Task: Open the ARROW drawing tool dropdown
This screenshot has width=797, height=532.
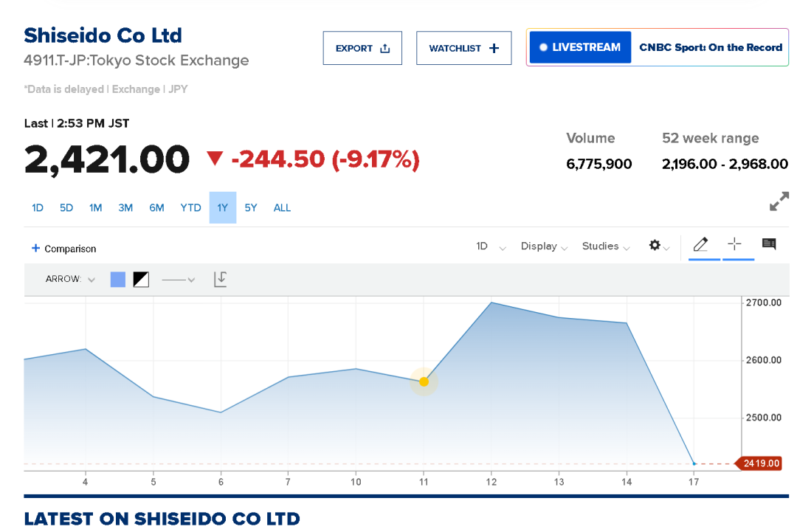Action: click(x=71, y=280)
